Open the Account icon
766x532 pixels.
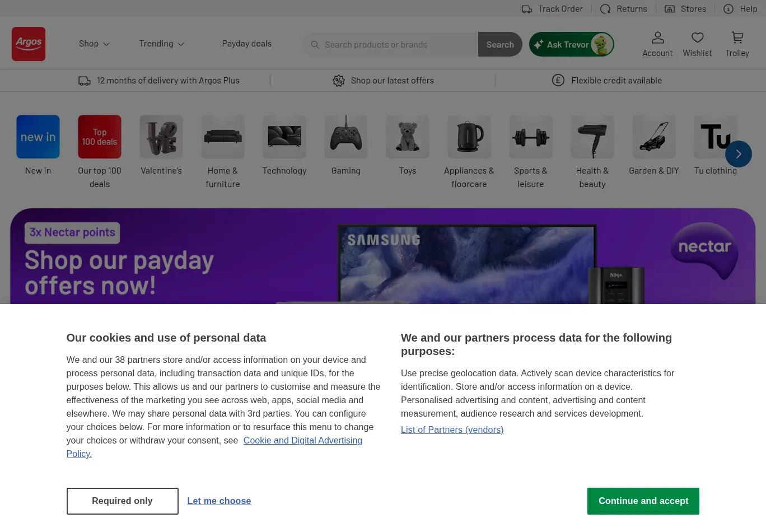(657, 38)
